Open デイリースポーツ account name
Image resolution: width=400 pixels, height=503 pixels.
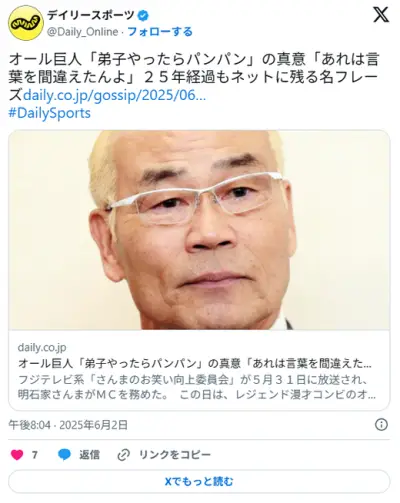90,15
